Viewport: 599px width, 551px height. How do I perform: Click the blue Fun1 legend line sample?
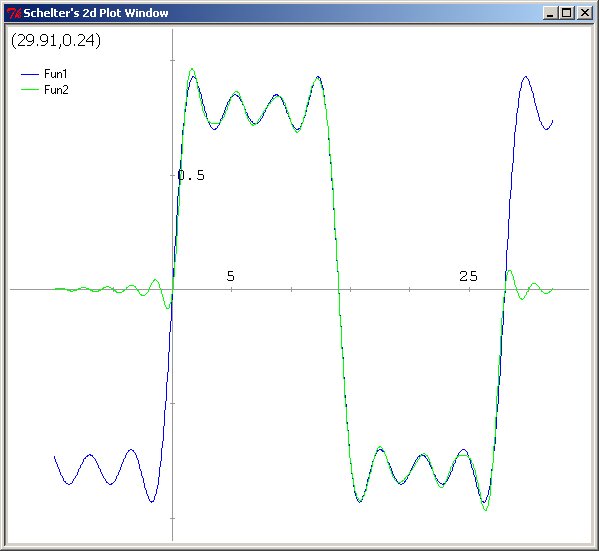(x=30, y=74)
